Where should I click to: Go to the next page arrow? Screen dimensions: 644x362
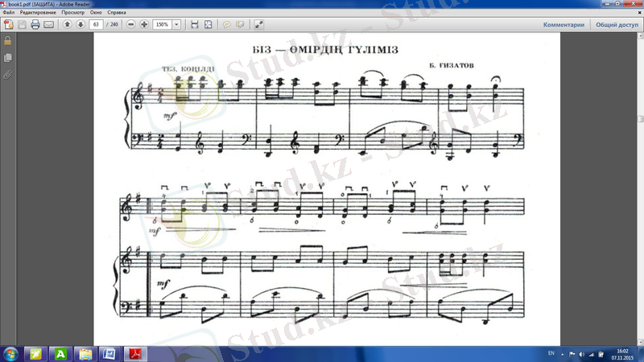80,25
